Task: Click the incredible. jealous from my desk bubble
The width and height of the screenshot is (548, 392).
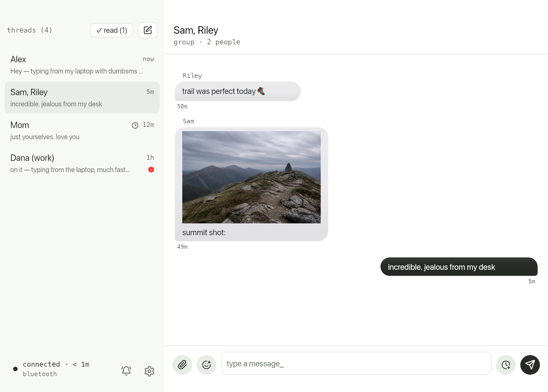Action: (x=459, y=267)
